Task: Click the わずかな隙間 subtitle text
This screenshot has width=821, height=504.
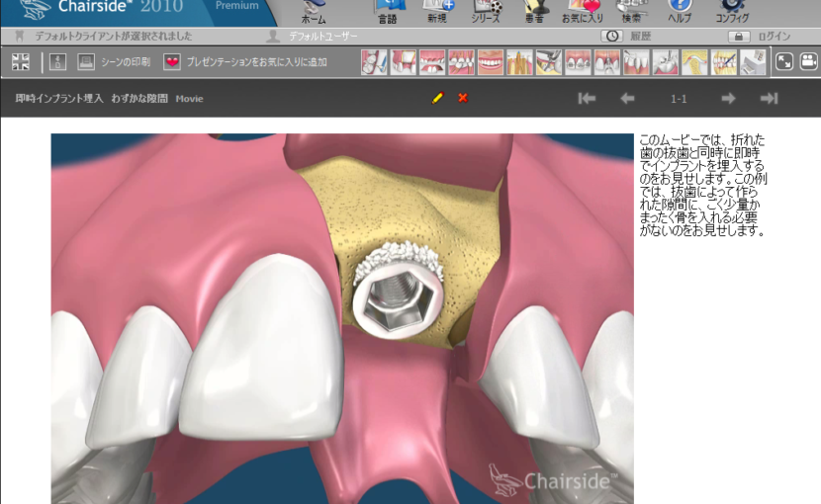Action: pos(139,99)
